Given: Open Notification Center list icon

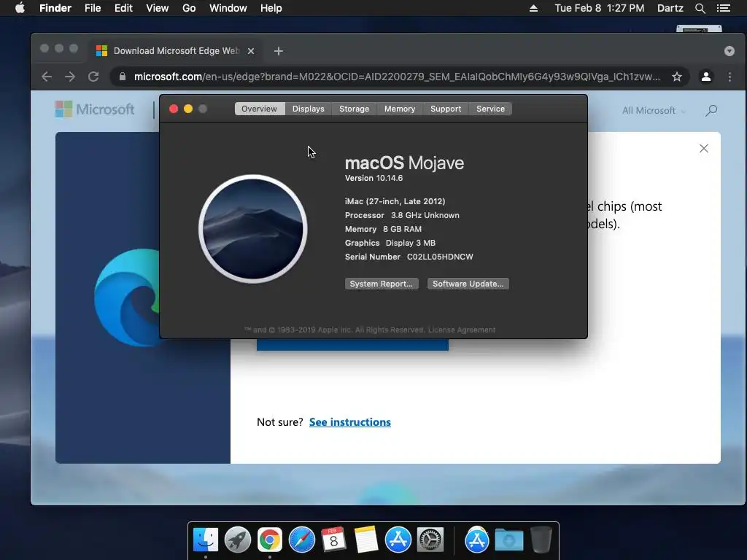Looking at the screenshot, I should (x=723, y=8).
